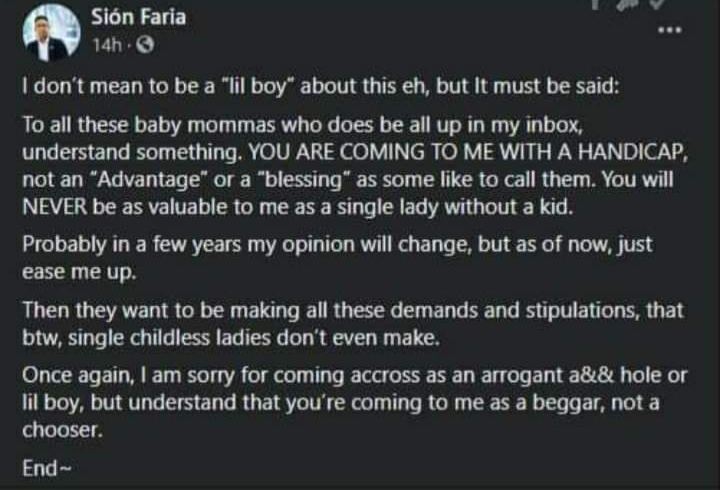Open the three-dot post options menu
This screenshot has width=720, height=490.
(669, 31)
